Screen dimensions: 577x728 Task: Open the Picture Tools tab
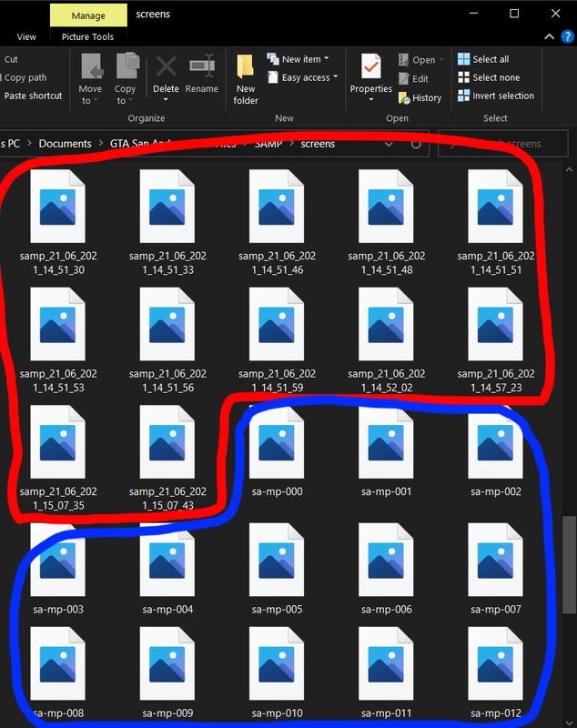(87, 36)
